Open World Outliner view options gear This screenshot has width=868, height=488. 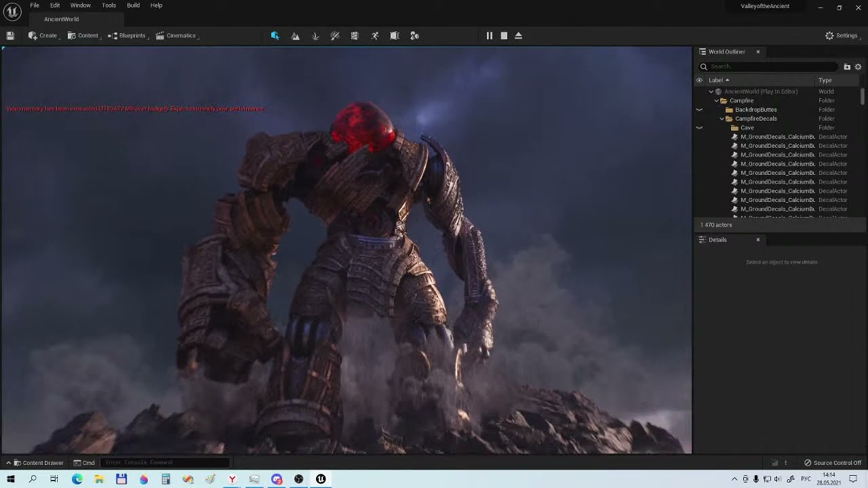coord(858,66)
